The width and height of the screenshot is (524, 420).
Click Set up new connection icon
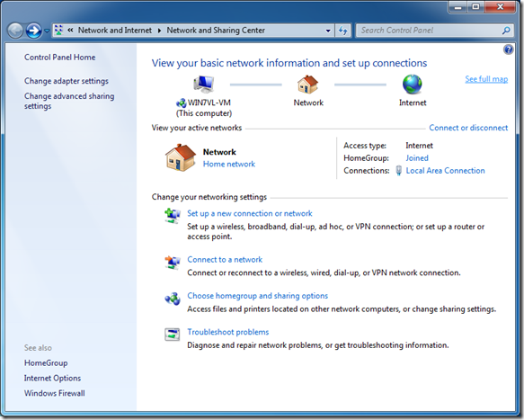tap(173, 215)
